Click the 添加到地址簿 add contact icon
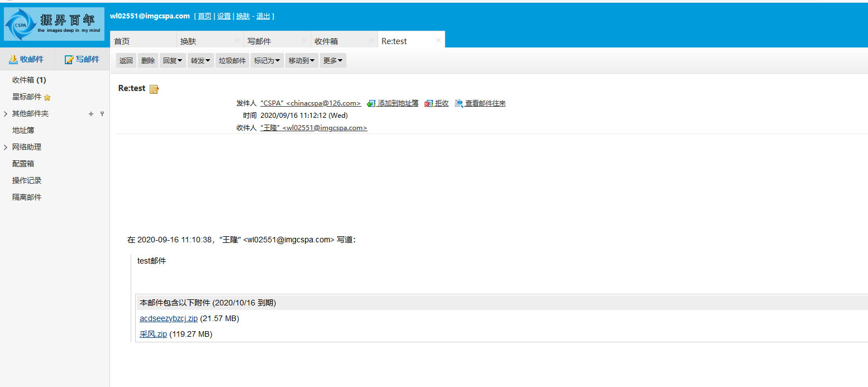 pos(371,103)
